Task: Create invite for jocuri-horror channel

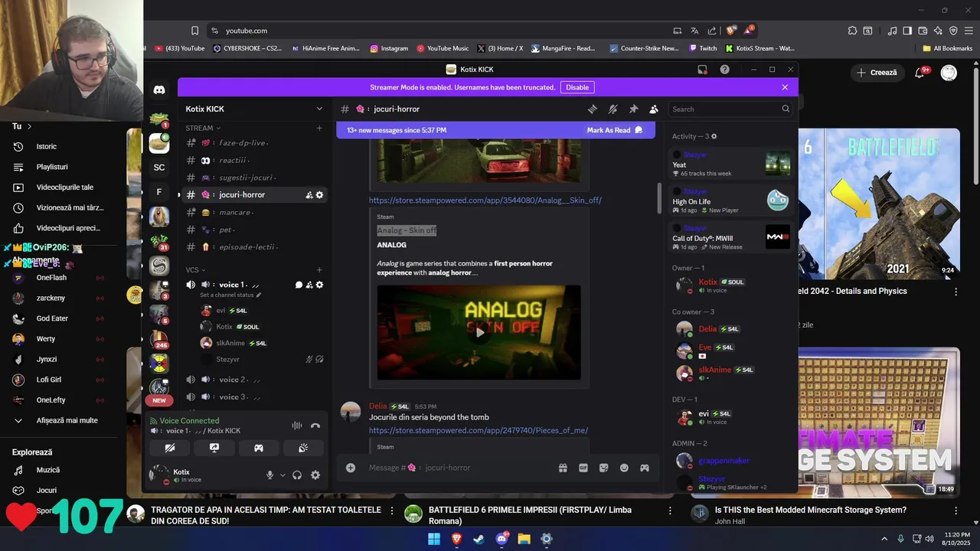Action: 309,195
